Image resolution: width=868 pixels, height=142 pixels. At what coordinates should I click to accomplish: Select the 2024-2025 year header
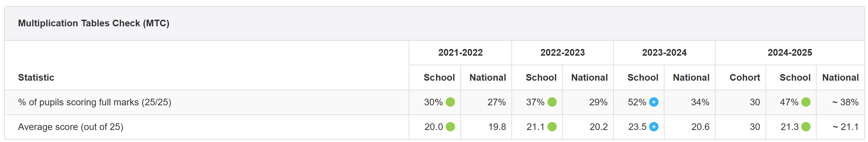(790, 52)
